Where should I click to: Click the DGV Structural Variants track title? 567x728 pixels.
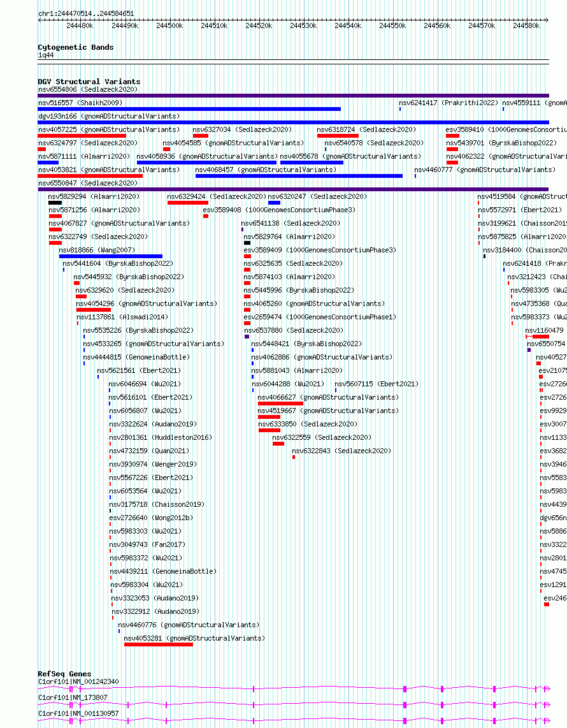89,82
